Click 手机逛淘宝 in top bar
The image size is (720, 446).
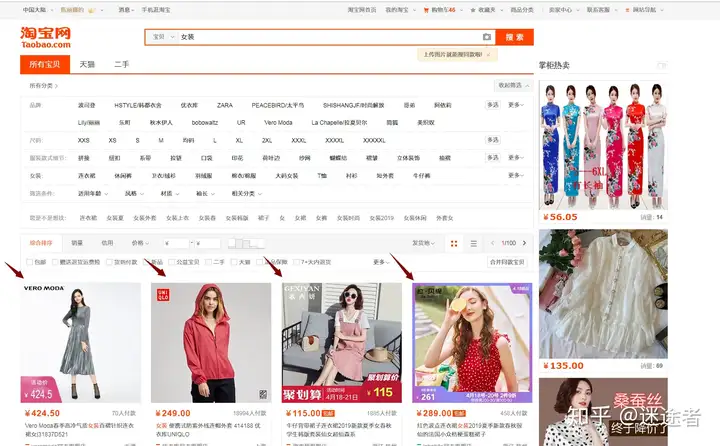[x=156, y=10]
